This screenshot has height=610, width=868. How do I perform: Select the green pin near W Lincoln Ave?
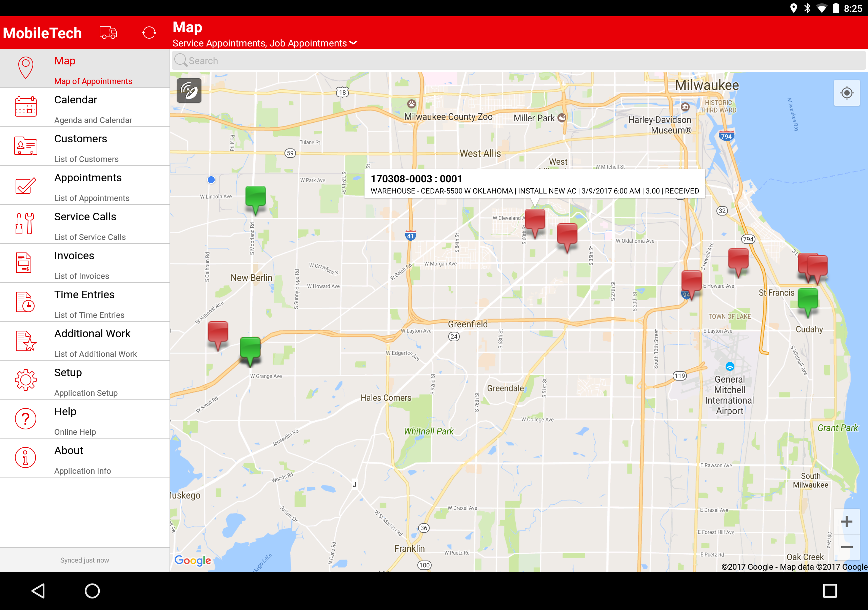(x=256, y=197)
